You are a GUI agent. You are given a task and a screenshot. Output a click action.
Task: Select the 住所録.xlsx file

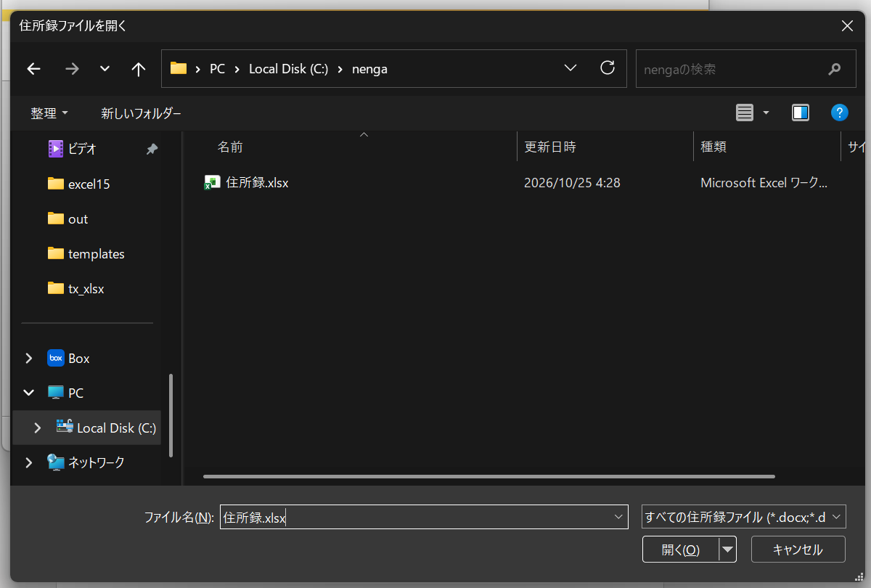[257, 183]
